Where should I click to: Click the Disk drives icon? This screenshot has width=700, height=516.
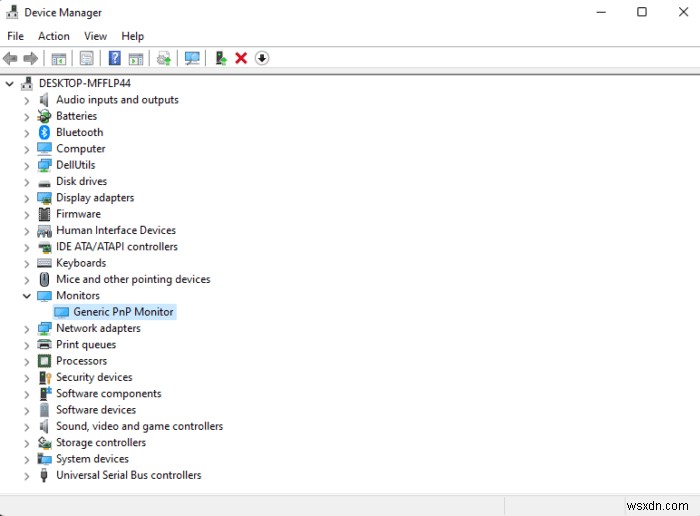pos(44,183)
